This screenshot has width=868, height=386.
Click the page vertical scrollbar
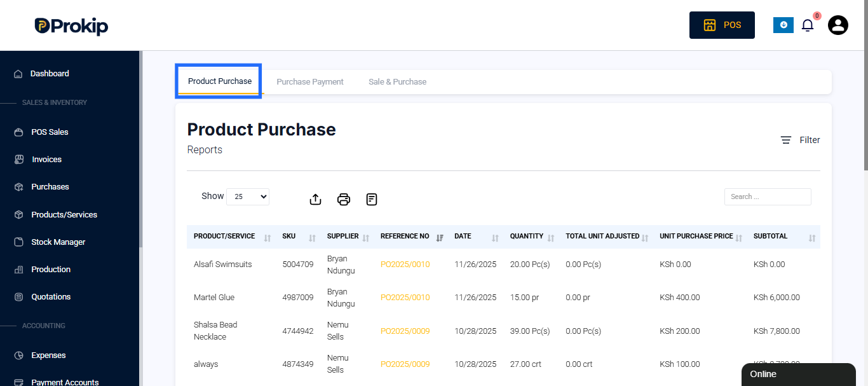865,86
